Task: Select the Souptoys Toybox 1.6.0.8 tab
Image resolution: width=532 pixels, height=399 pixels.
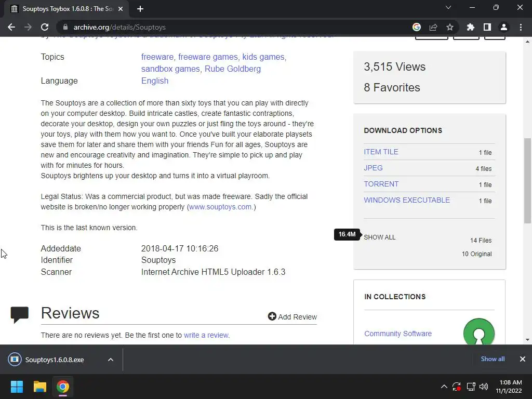Action: pyautogui.click(x=66, y=9)
